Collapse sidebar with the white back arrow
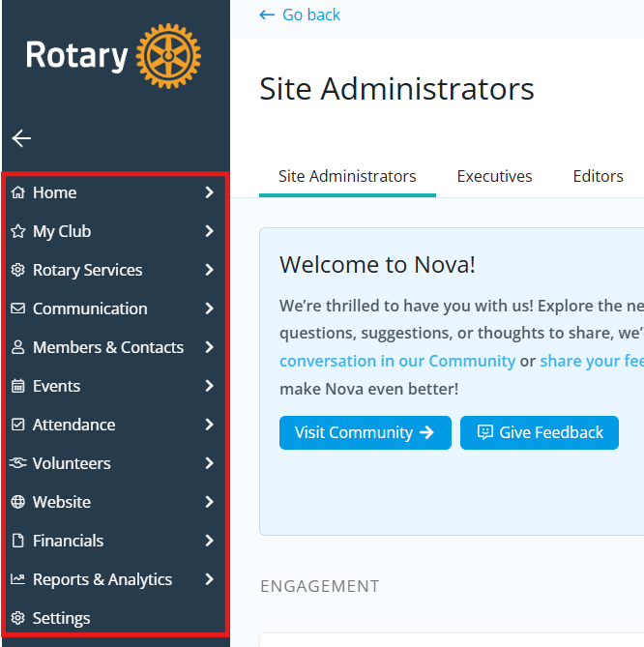The image size is (644, 647). [x=21, y=138]
